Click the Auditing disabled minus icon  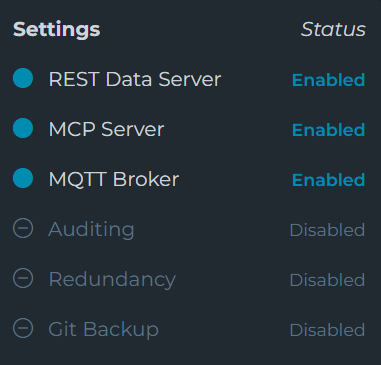pos(23,228)
